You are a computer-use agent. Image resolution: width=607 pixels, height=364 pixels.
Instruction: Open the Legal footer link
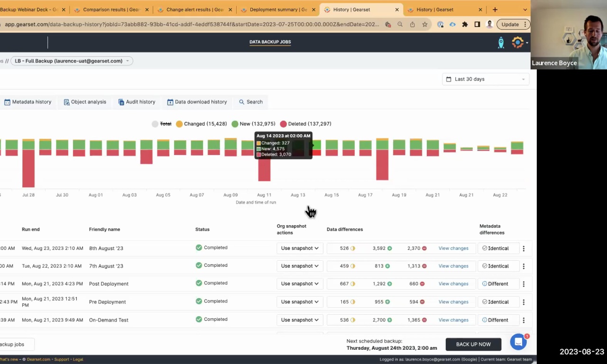point(78,359)
